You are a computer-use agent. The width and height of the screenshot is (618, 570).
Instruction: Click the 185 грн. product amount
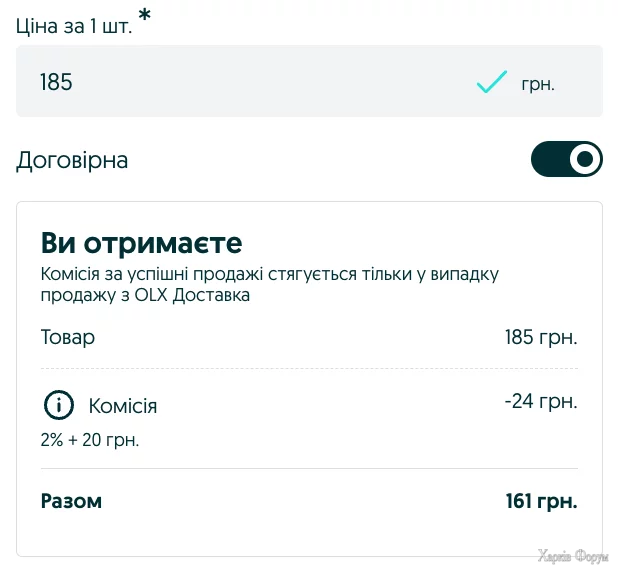(541, 337)
